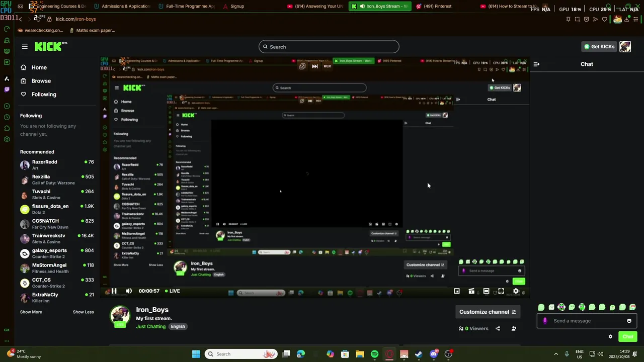Collapse the chat panel
The image size is (644, 362).
(536, 64)
